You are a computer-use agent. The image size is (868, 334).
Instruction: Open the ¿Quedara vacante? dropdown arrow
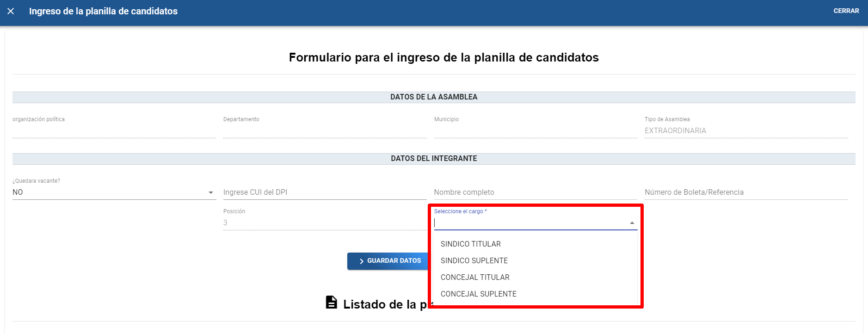click(x=211, y=192)
